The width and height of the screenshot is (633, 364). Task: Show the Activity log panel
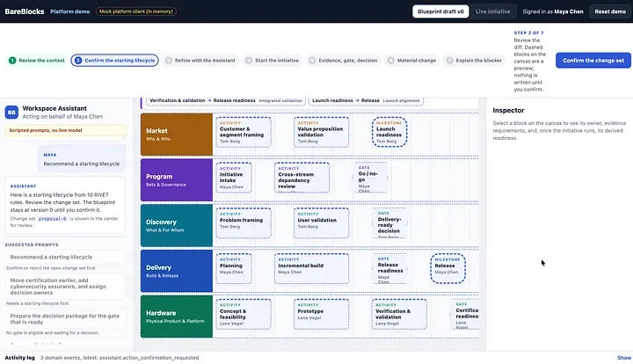click(x=623, y=358)
